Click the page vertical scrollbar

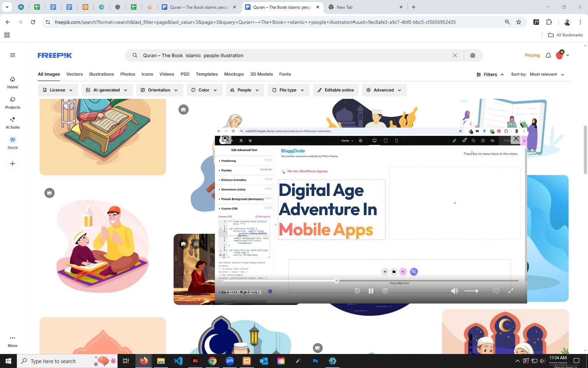pyautogui.click(x=585, y=150)
